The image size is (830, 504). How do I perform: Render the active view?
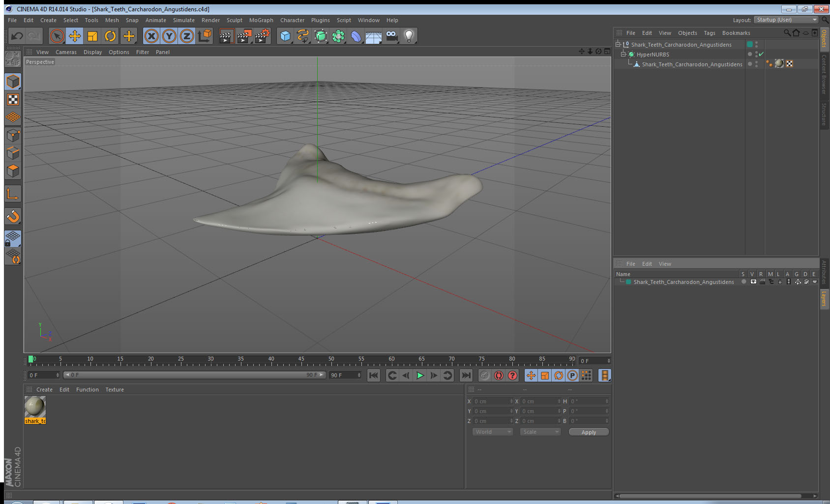tap(226, 36)
